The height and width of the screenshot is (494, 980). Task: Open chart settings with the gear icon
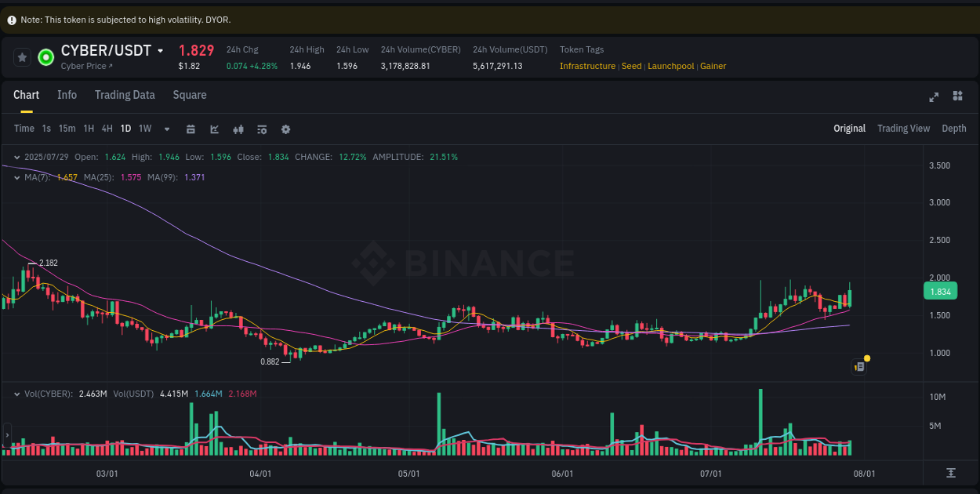[285, 129]
